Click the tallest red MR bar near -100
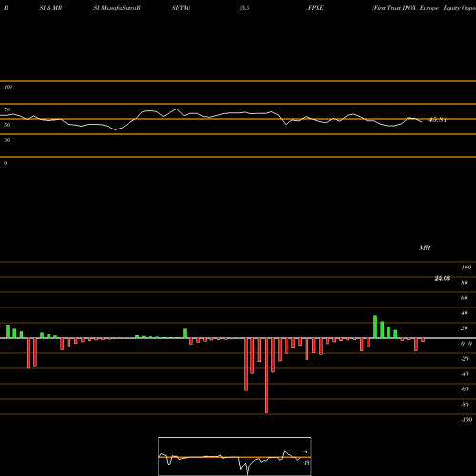The height and width of the screenshot is (476, 476). (267, 375)
